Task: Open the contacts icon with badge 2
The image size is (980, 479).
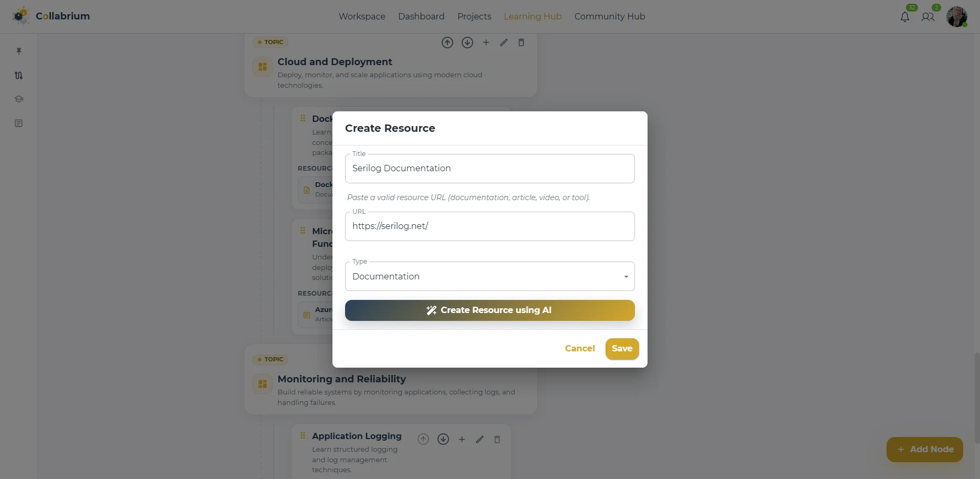Action: point(928,17)
